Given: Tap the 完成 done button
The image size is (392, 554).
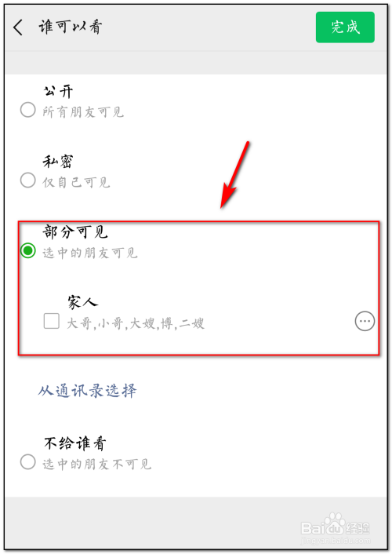Looking at the screenshot, I should tap(345, 27).
